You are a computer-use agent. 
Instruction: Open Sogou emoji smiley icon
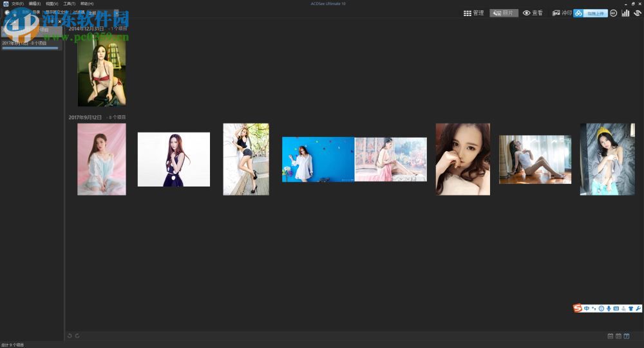pos(601,309)
